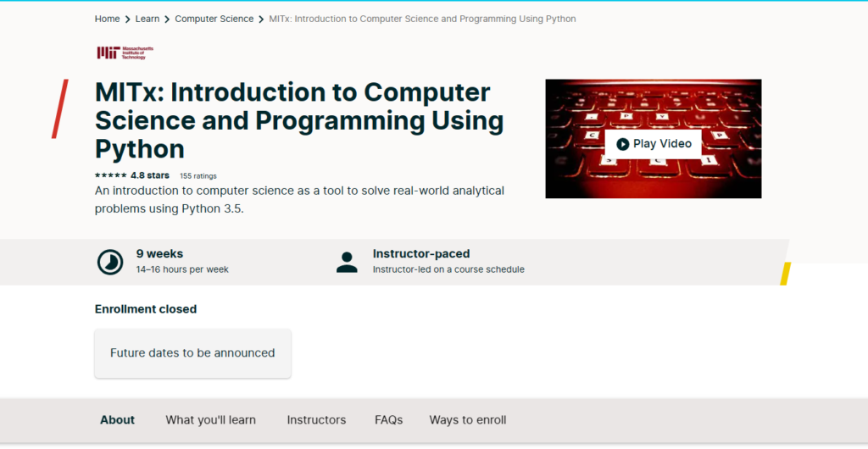
Task: Click the play icon on the video
Action: pyautogui.click(x=623, y=144)
